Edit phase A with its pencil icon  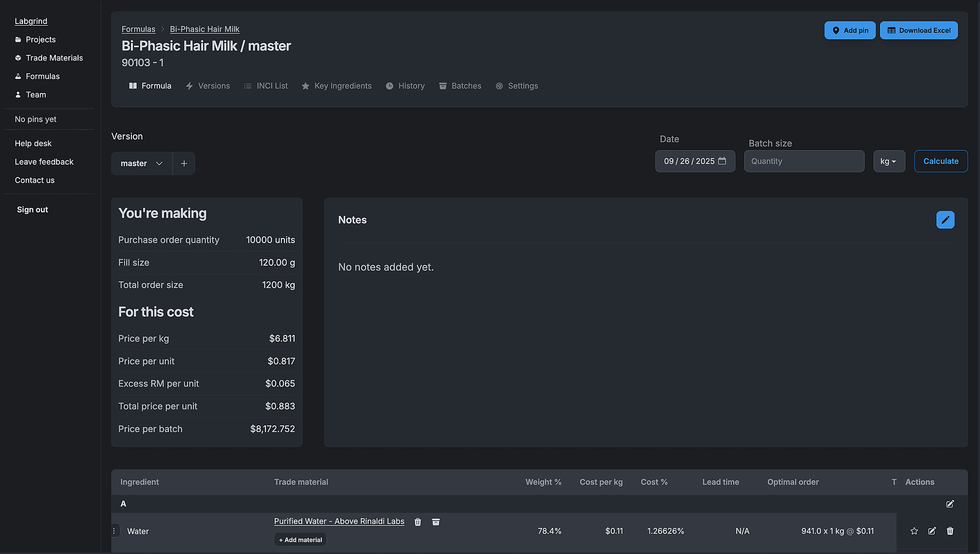[949, 504]
